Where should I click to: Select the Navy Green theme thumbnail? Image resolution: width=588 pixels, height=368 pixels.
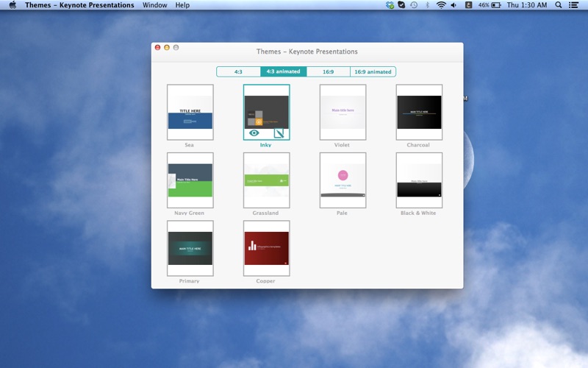tap(190, 180)
